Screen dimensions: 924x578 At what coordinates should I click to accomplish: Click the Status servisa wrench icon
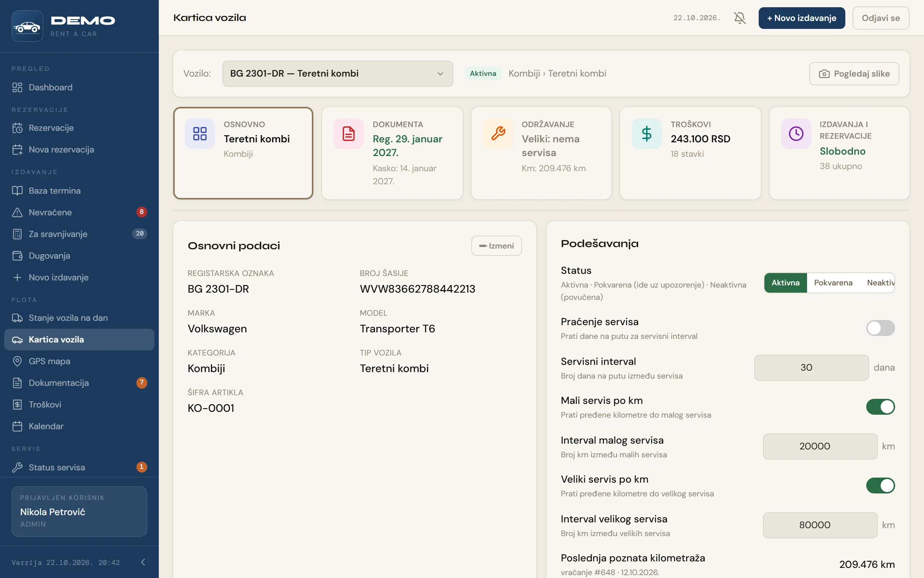(17, 467)
